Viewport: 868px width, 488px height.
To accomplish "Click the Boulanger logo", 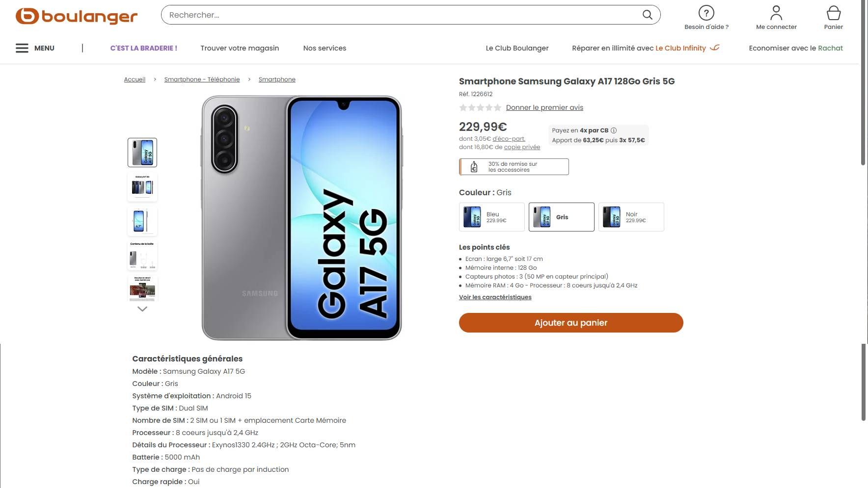I will click(76, 16).
